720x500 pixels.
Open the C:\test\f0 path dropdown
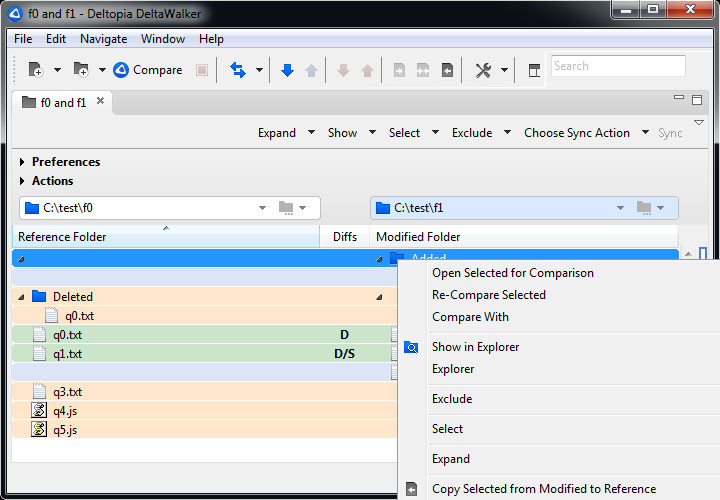(x=262, y=208)
